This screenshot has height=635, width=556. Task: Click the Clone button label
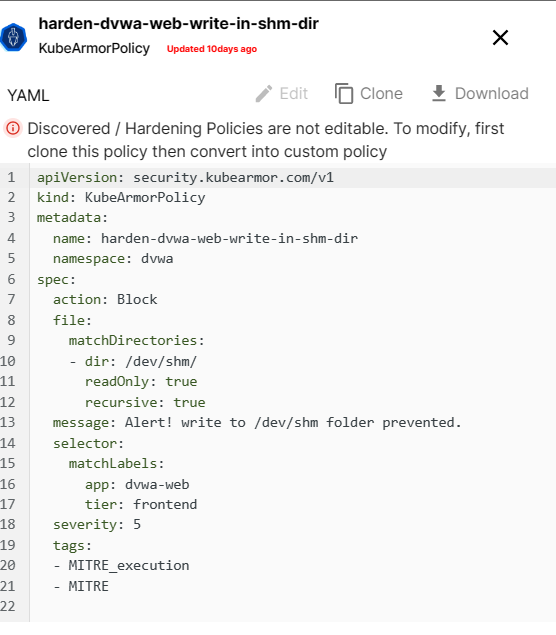381,94
